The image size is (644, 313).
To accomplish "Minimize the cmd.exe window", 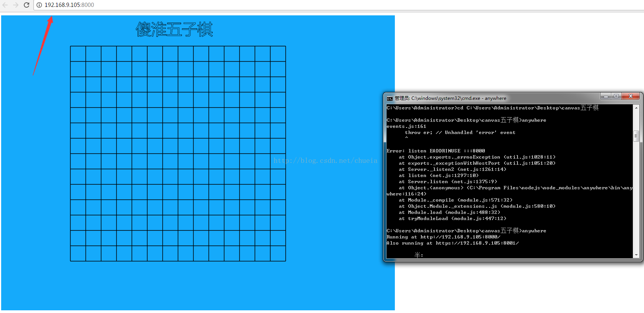I will [x=606, y=96].
